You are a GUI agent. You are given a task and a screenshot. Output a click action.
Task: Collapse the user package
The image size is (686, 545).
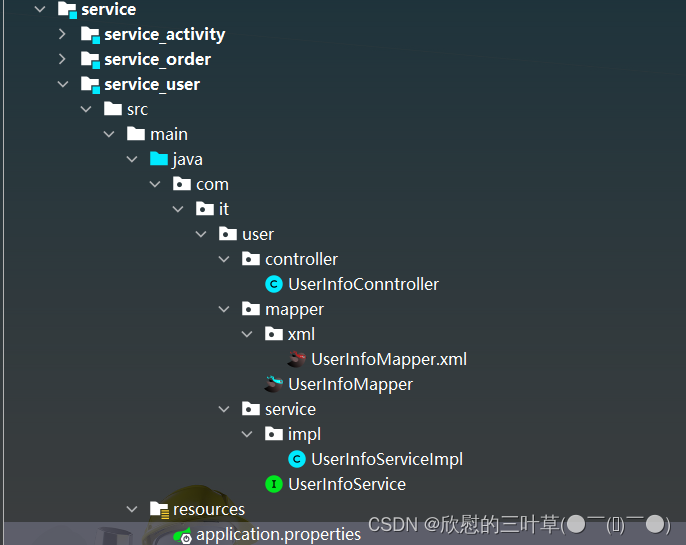[x=201, y=234]
